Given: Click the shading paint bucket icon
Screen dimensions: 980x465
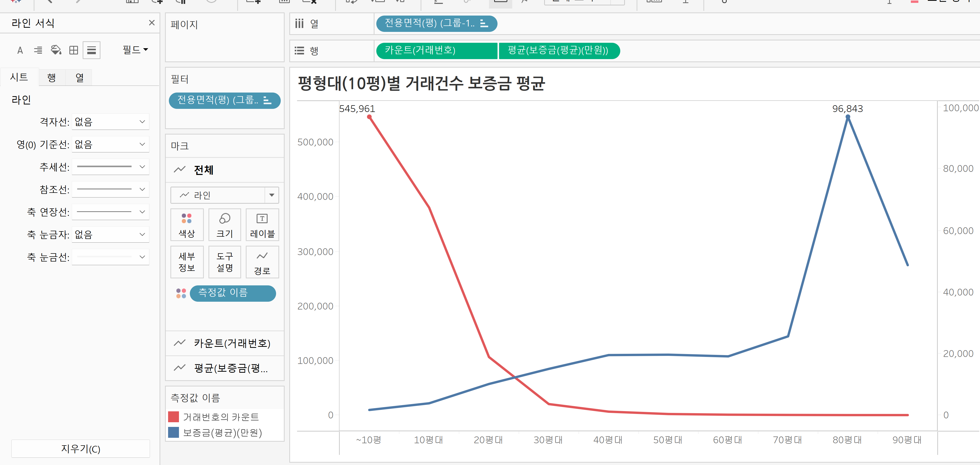Looking at the screenshot, I should pyautogui.click(x=56, y=50).
